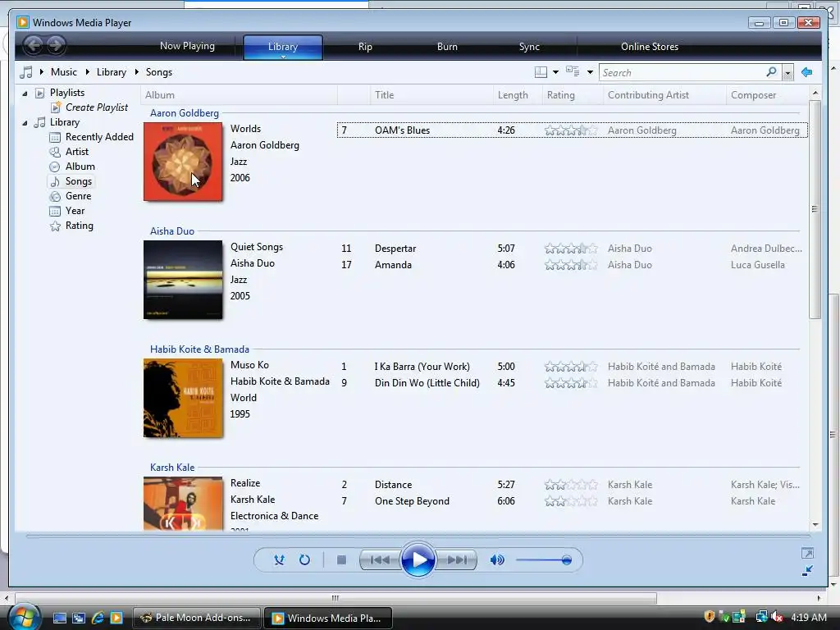Click the view options icon

click(573, 72)
